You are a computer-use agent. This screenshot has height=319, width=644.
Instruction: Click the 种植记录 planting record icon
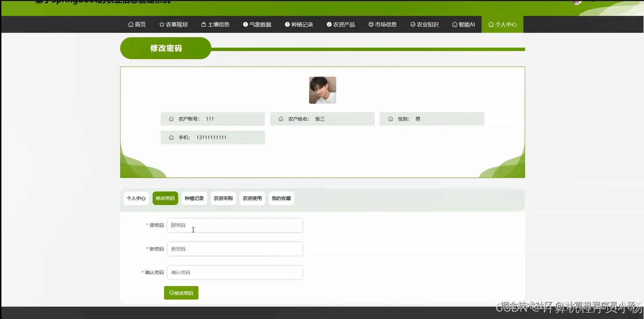pyautogui.click(x=287, y=24)
